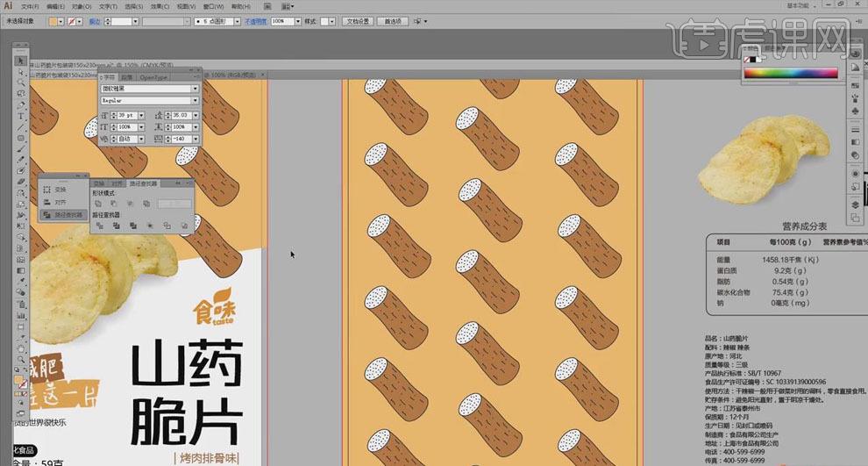
Task: Open the 窗口(W) menu
Action: point(213,6)
